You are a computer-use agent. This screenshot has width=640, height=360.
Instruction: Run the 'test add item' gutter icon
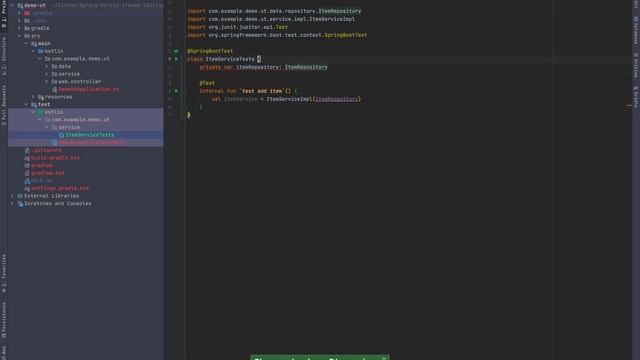coord(176,91)
